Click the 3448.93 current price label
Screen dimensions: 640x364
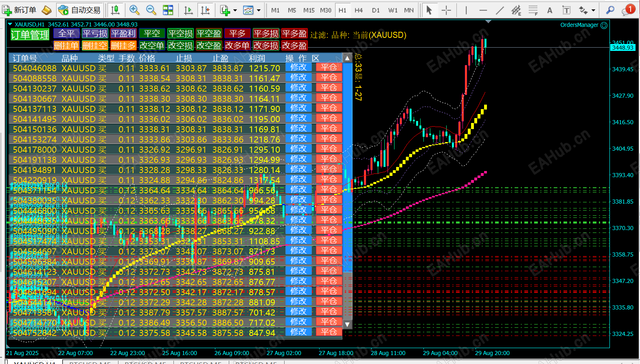click(622, 48)
